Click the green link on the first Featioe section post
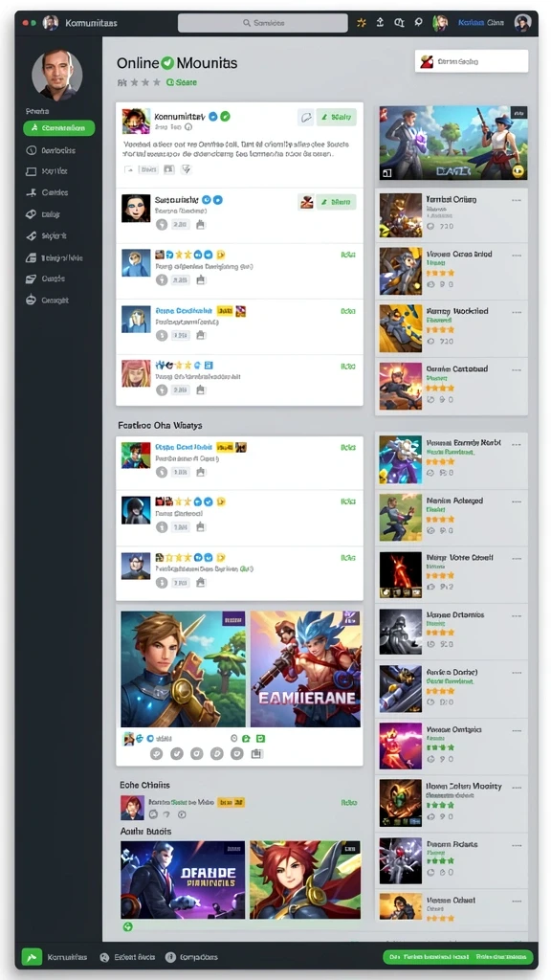Image resolution: width=551 pixels, height=980 pixels. tap(348, 448)
